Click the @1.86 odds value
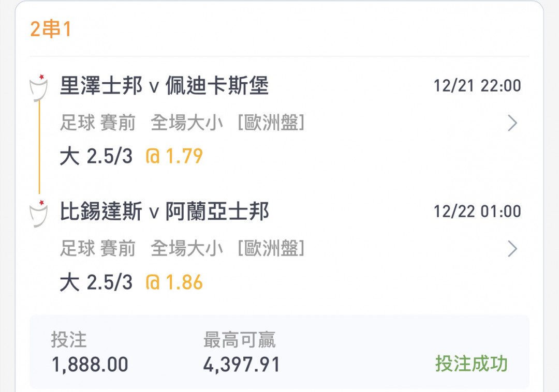 point(174,282)
